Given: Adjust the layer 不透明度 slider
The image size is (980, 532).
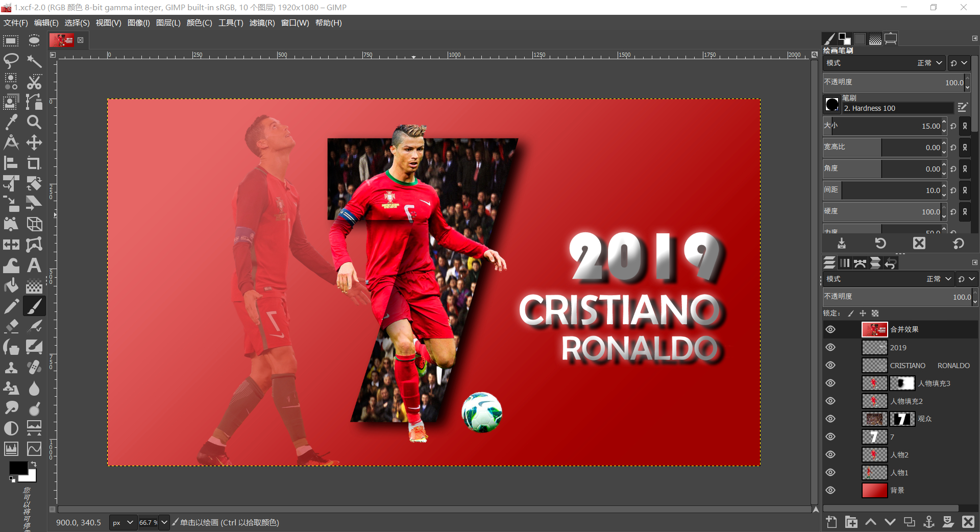Looking at the screenshot, I should 897,297.
